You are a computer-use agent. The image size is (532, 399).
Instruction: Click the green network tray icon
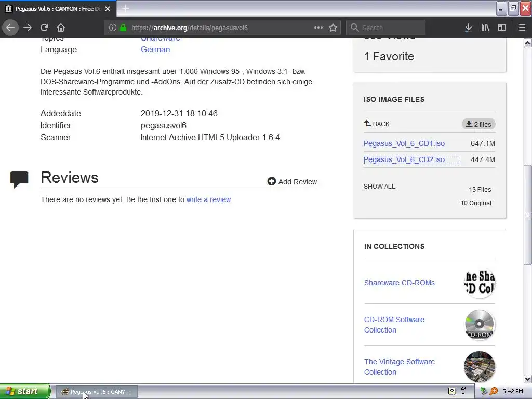tap(484, 391)
